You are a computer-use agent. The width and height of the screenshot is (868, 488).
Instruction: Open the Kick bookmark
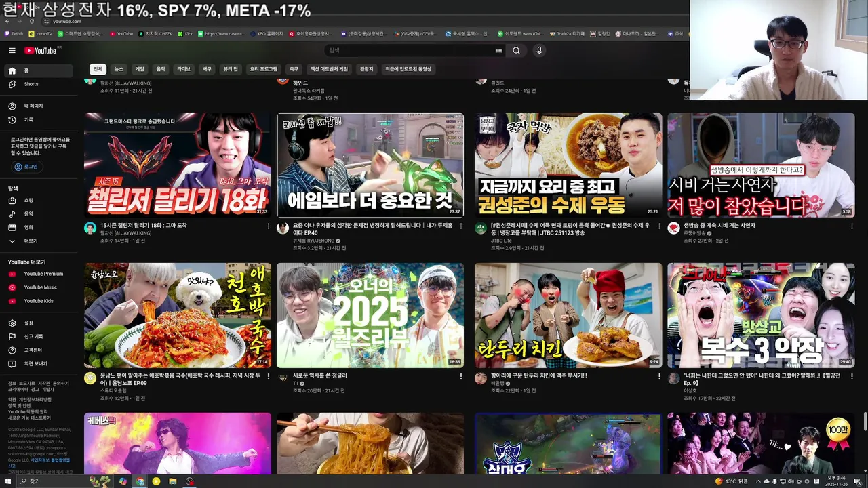pos(185,33)
